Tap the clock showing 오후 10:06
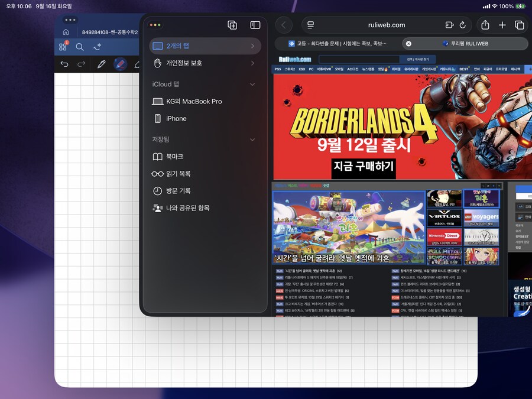 19,6
